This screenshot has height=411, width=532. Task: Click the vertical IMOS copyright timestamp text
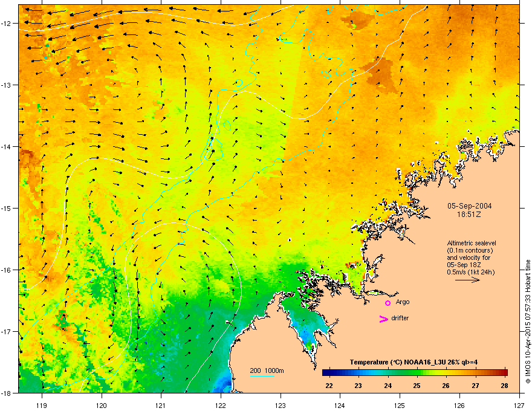click(528, 322)
